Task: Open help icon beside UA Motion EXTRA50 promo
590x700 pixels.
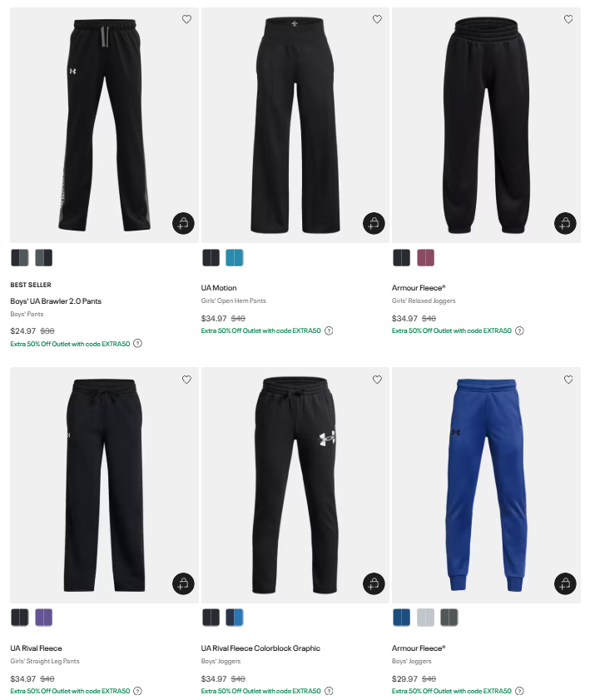Action: pyautogui.click(x=329, y=330)
